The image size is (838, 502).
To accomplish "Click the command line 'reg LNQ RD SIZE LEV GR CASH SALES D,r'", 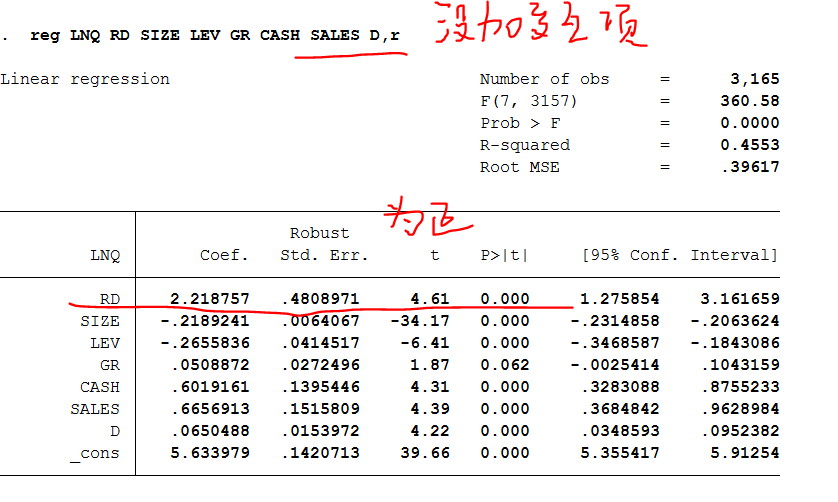I will [215, 35].
